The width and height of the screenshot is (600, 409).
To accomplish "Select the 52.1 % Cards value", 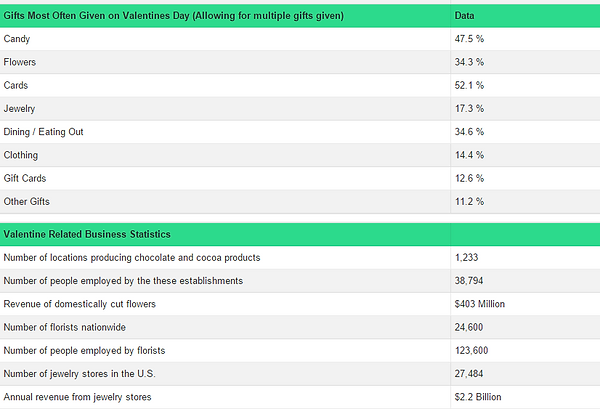I will (469, 85).
